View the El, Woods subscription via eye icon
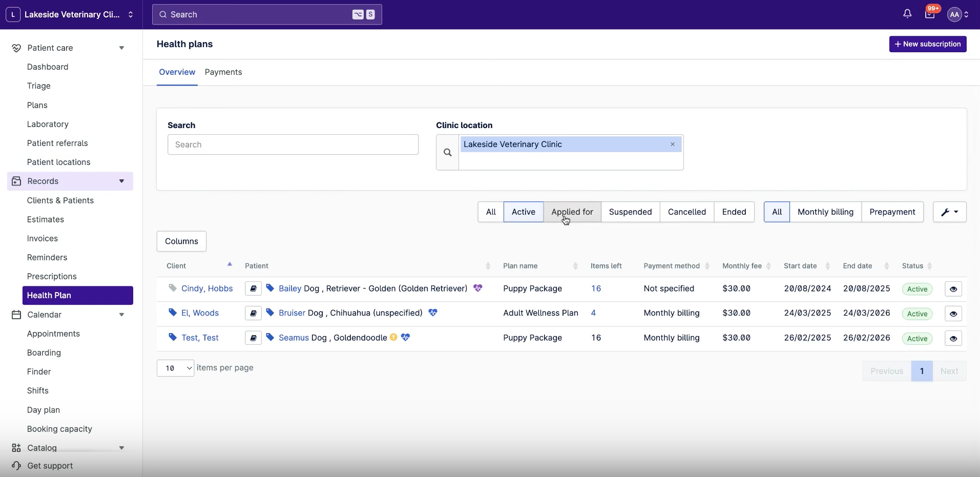The width and height of the screenshot is (980, 477). pyautogui.click(x=953, y=314)
